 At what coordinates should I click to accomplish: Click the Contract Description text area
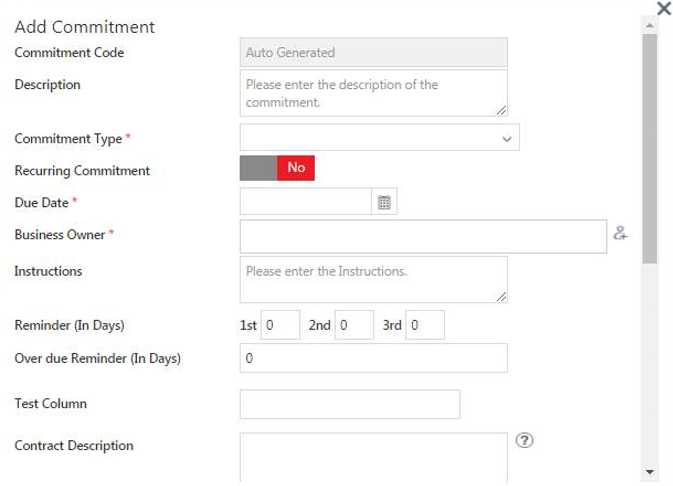373,457
